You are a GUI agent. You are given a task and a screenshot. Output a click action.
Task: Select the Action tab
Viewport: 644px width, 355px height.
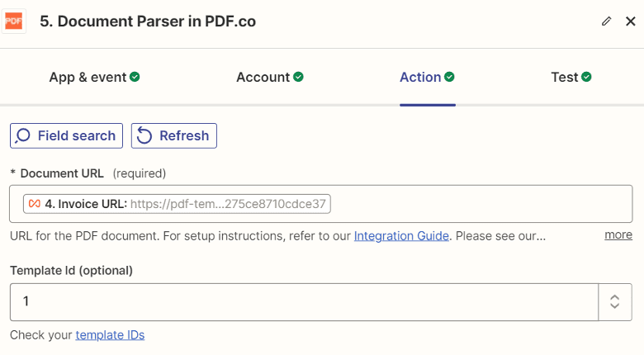tap(427, 78)
